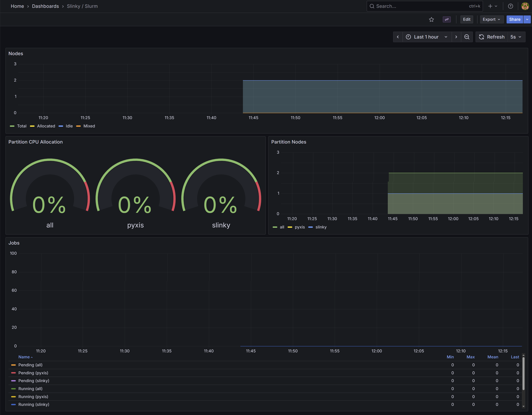Open the Export dropdown menu

pyautogui.click(x=491, y=19)
